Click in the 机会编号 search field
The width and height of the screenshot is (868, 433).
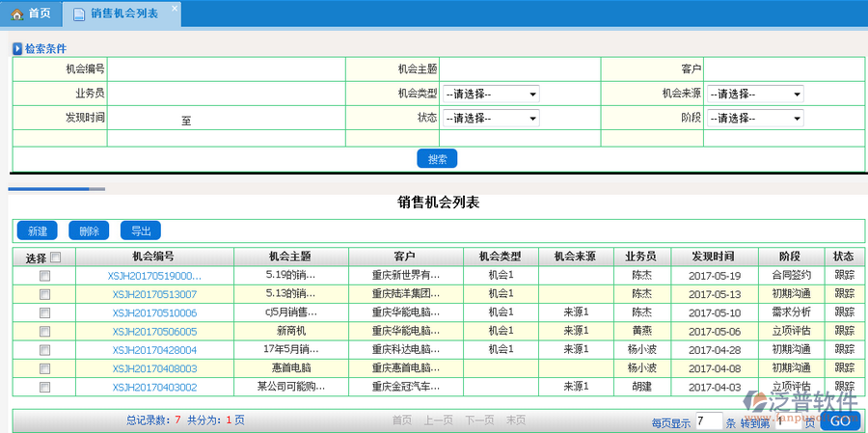[x=225, y=69]
